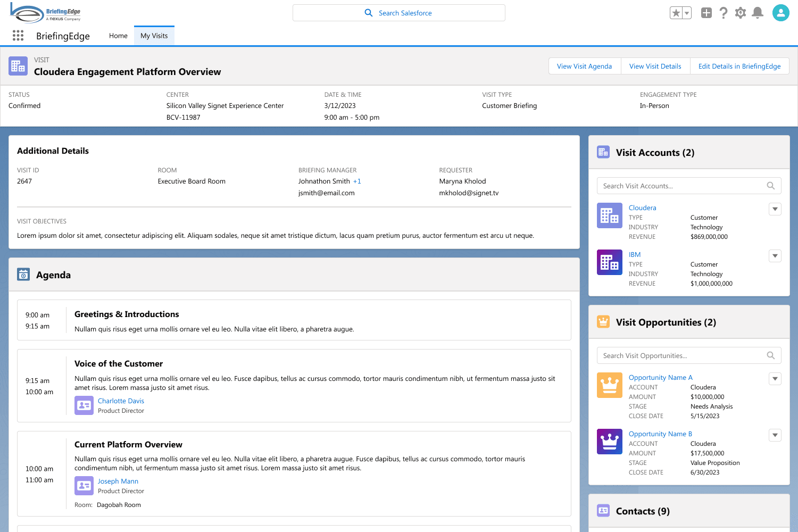This screenshot has height=532, width=798.
Task: Open the Cloudera account link
Action: coord(643,208)
